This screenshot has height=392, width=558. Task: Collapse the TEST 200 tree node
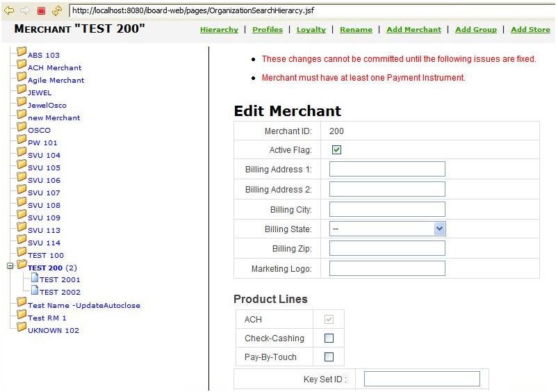click(10, 266)
